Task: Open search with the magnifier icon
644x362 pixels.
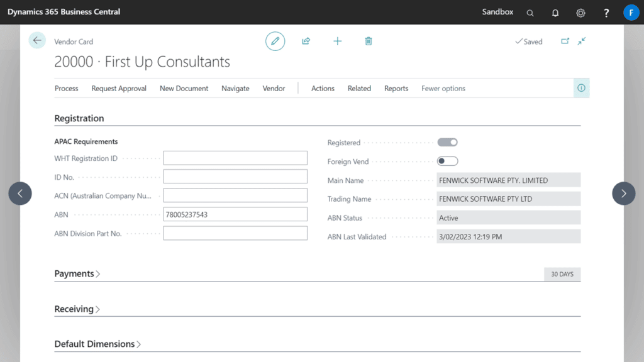Action: point(530,12)
